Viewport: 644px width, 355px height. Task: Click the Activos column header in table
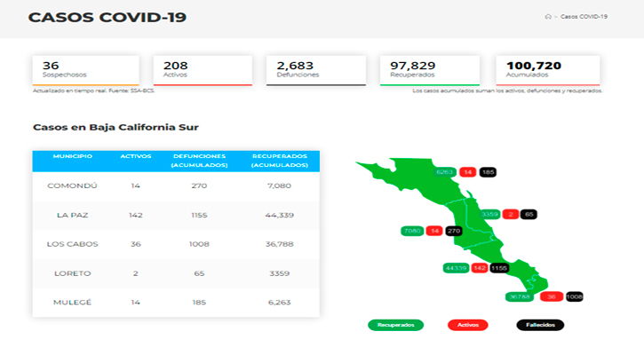[136, 156]
